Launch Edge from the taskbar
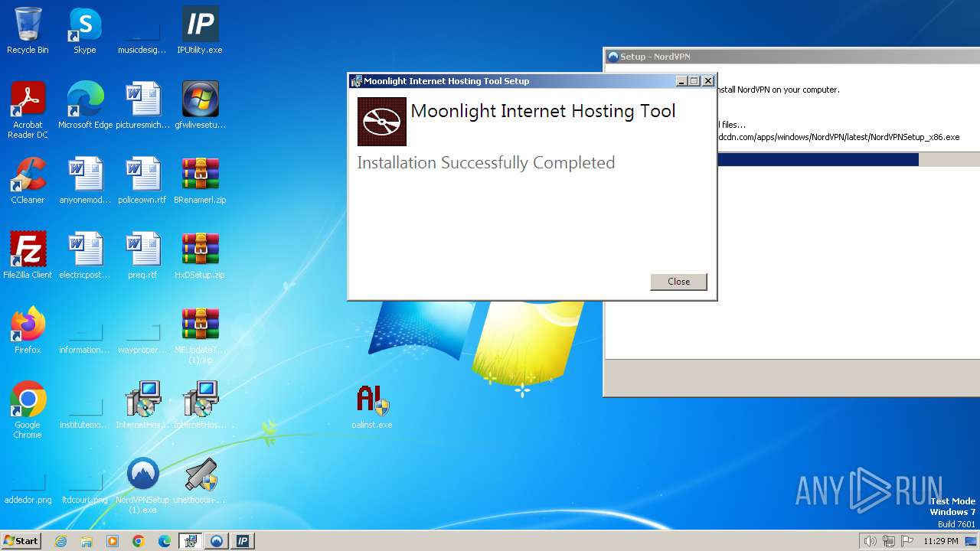The height and width of the screenshot is (551, 980). pyautogui.click(x=165, y=541)
